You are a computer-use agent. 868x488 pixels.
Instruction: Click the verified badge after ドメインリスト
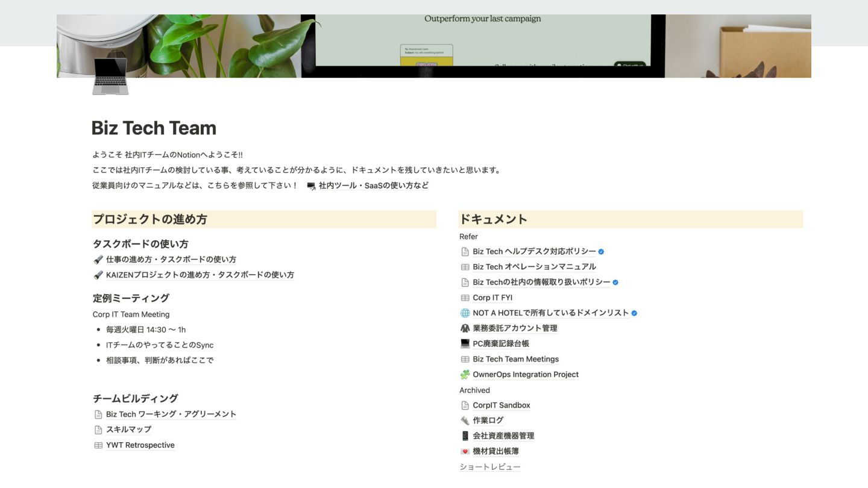634,313
